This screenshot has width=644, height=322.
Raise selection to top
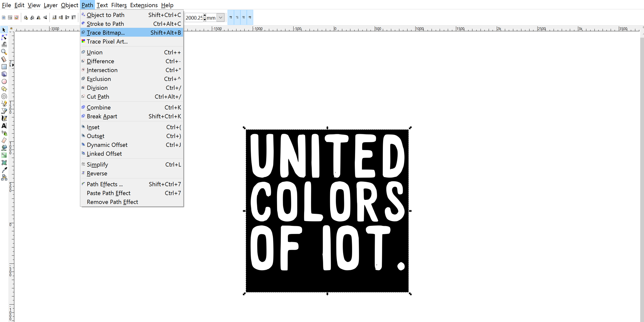[73, 17]
